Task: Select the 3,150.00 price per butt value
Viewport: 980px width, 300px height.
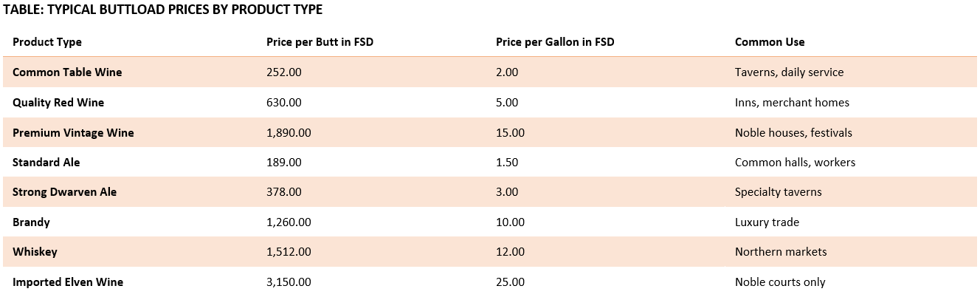Action: point(289,282)
